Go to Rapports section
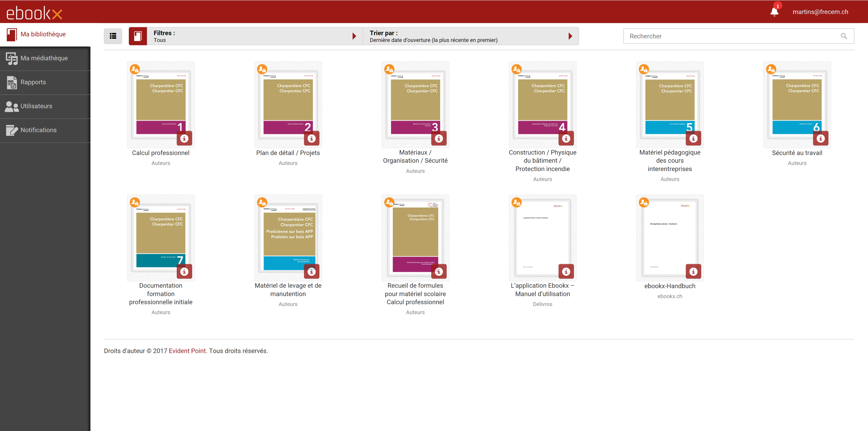 (33, 82)
